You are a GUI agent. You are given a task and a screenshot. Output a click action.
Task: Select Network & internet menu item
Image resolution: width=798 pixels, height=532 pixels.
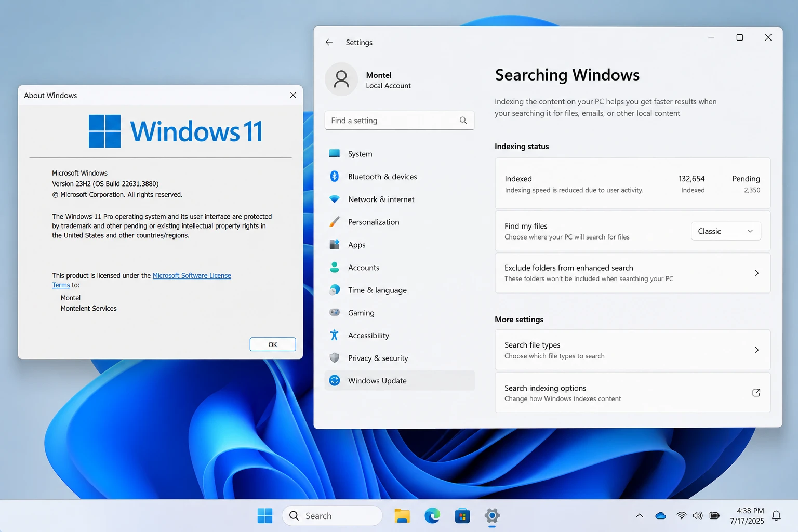400,199
